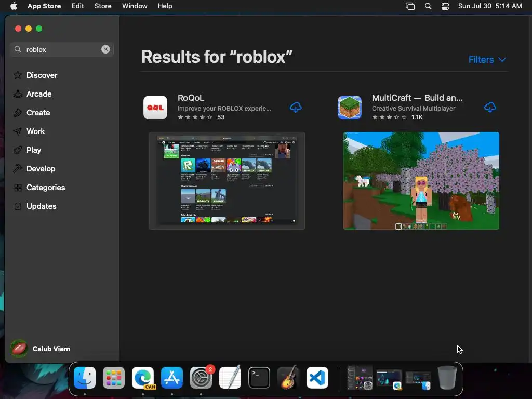532x399 pixels.
Task: Open the Apple menu
Action: (x=14, y=6)
